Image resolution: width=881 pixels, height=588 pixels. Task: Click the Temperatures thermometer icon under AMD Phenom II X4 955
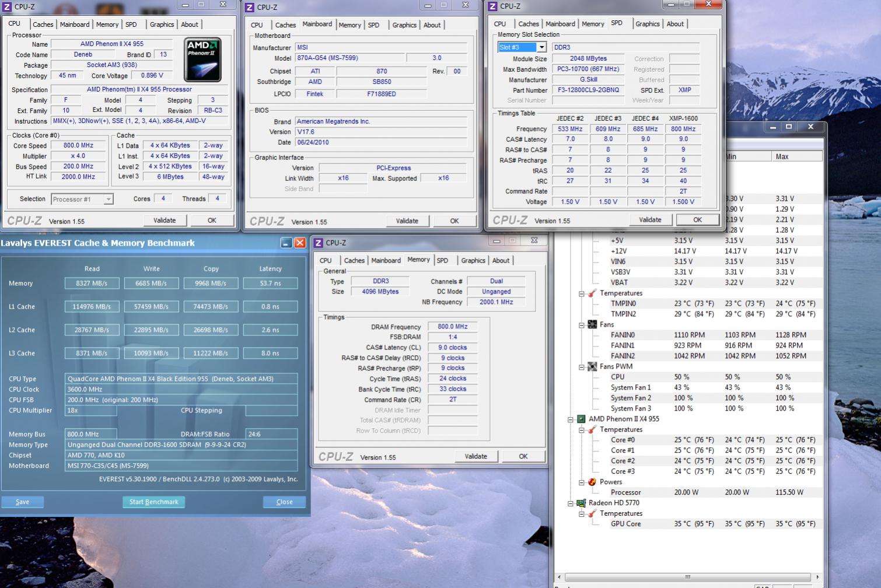pos(592,429)
